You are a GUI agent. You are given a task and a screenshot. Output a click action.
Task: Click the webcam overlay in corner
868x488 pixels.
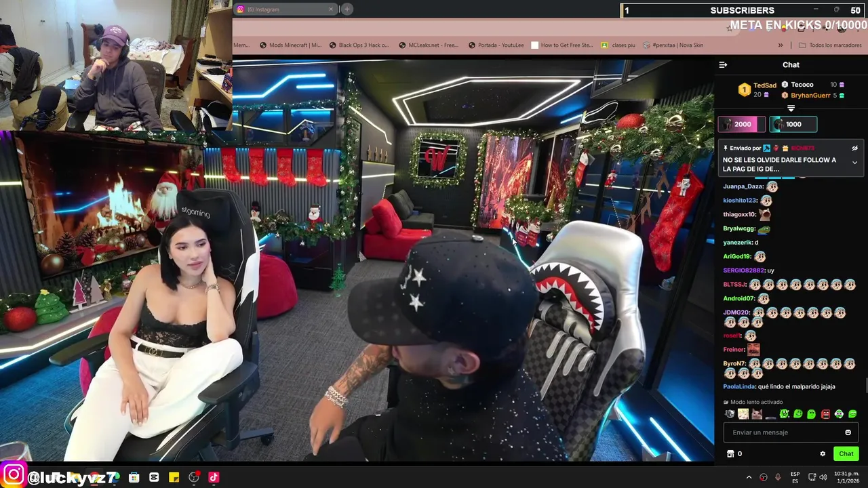[x=116, y=65]
